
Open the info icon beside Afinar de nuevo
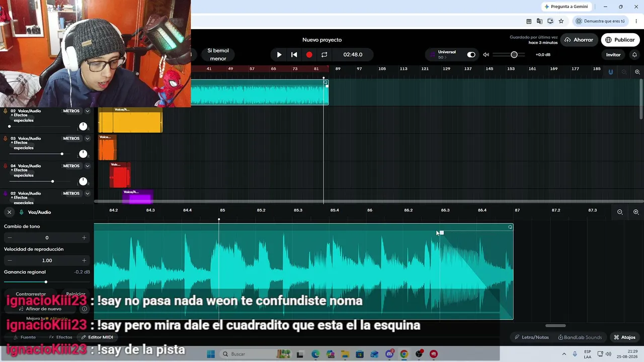85,309
